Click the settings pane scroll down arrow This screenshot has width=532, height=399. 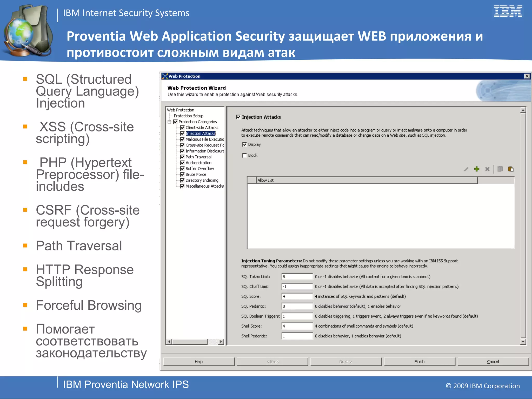pyautogui.click(x=523, y=342)
